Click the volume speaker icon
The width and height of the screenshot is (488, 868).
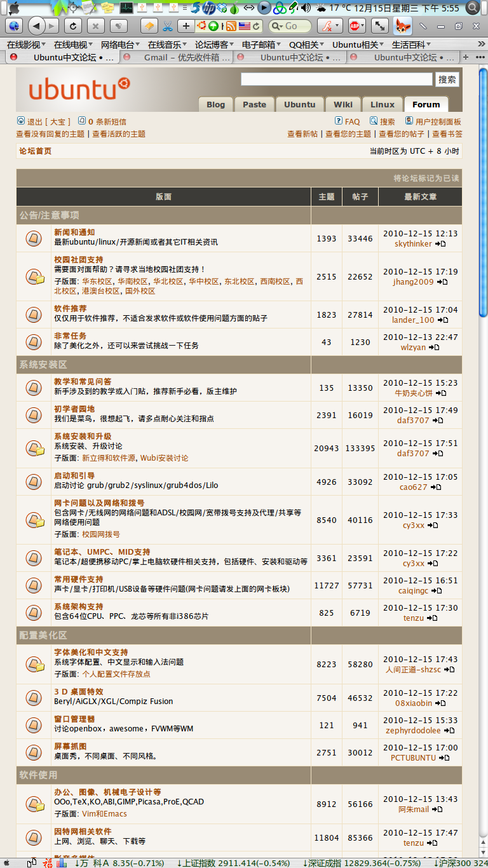coord(306,8)
